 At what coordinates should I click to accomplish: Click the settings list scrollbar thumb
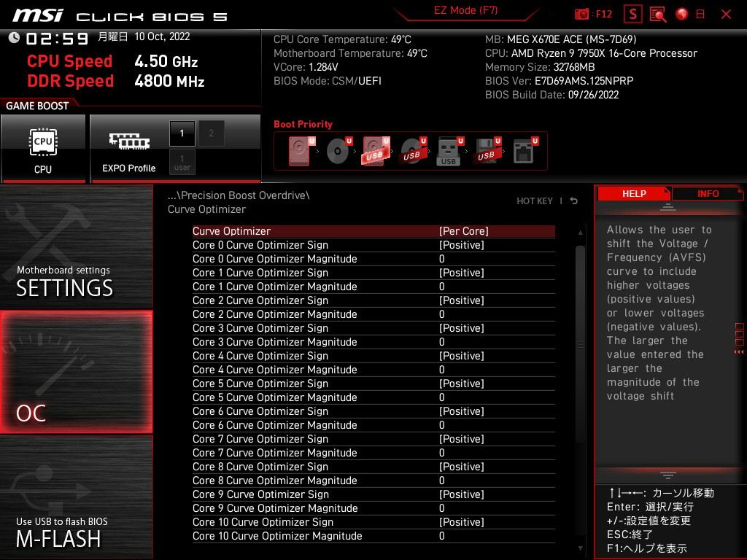pyautogui.click(x=580, y=344)
